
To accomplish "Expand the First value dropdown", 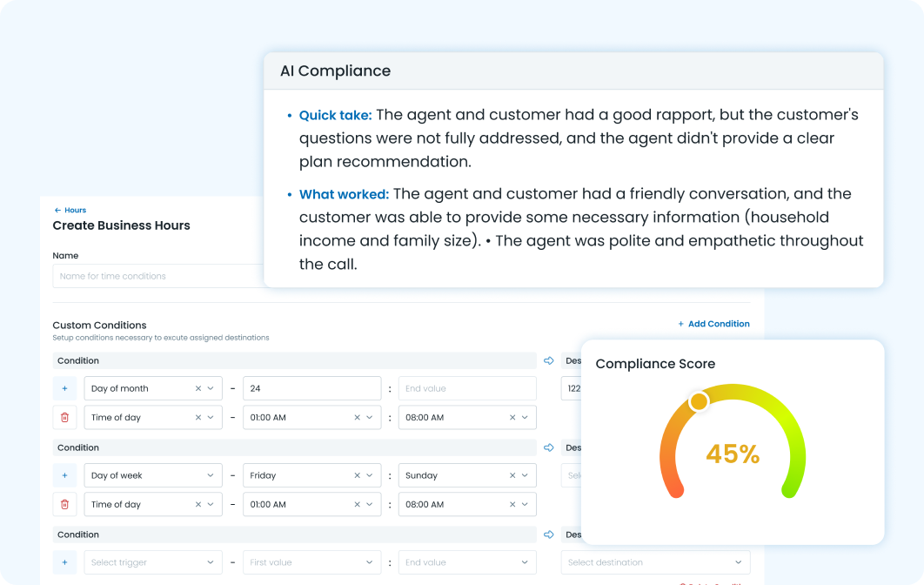I will pos(311,562).
